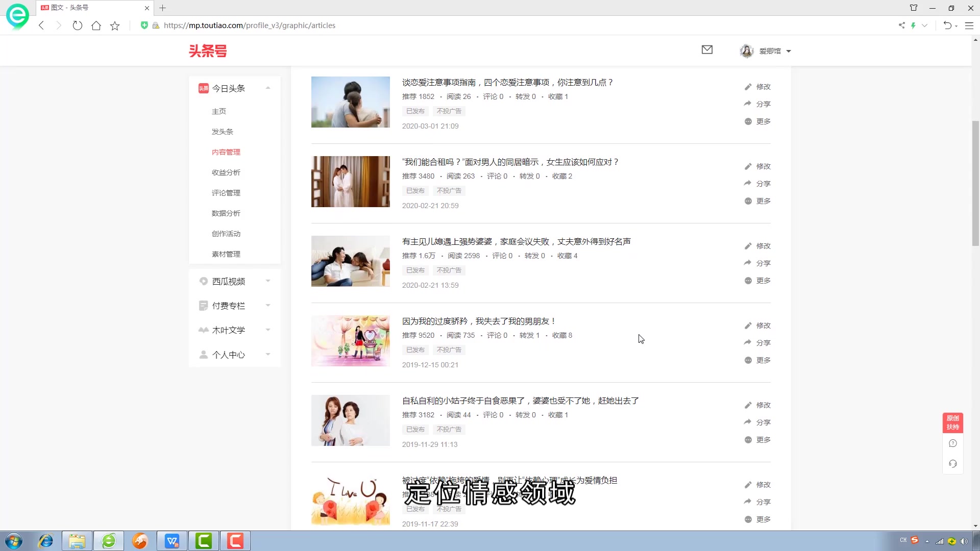Click the browser address bar URL
The width and height of the screenshot is (980, 551).
pos(250,26)
